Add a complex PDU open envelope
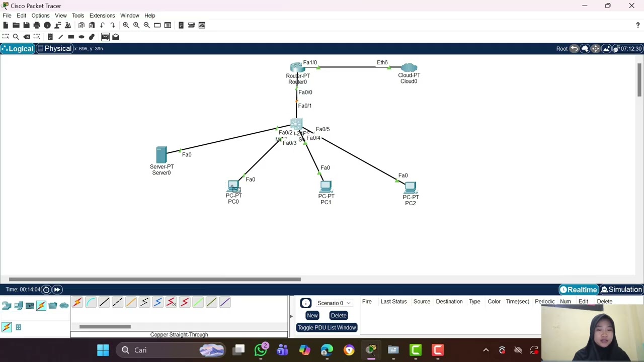 point(116,37)
